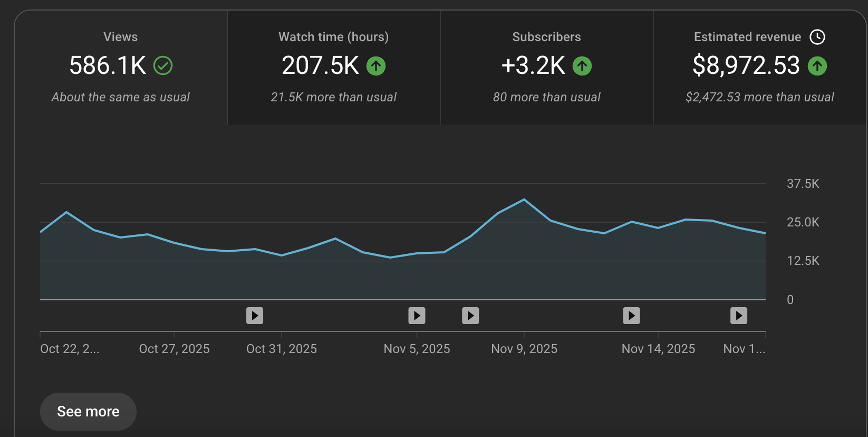
Task: Switch to the Watch time (hours) tab
Action: coord(333,67)
